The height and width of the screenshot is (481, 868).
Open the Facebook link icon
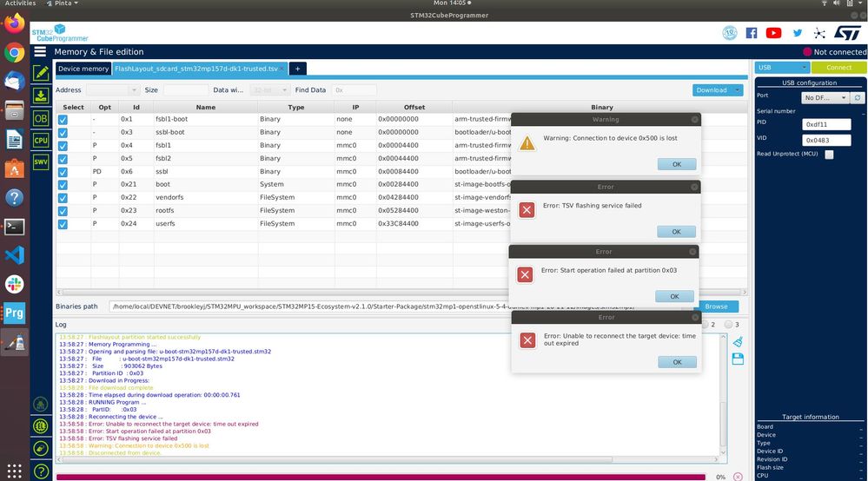pyautogui.click(x=752, y=33)
